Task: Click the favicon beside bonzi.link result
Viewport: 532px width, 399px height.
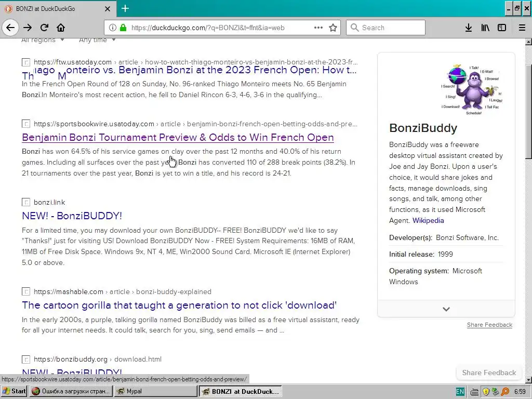Action: 26,202
